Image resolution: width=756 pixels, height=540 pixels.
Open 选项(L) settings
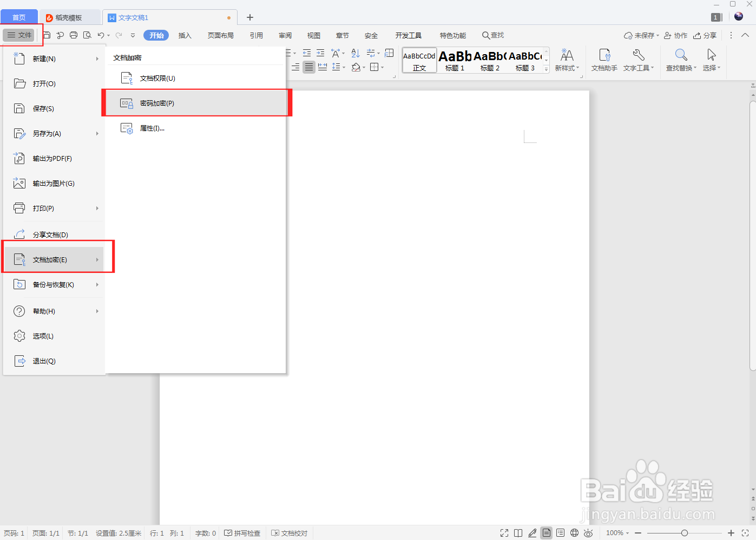pyautogui.click(x=54, y=336)
